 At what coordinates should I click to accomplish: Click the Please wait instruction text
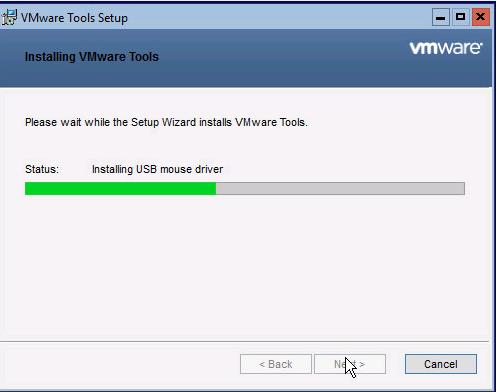tap(166, 122)
